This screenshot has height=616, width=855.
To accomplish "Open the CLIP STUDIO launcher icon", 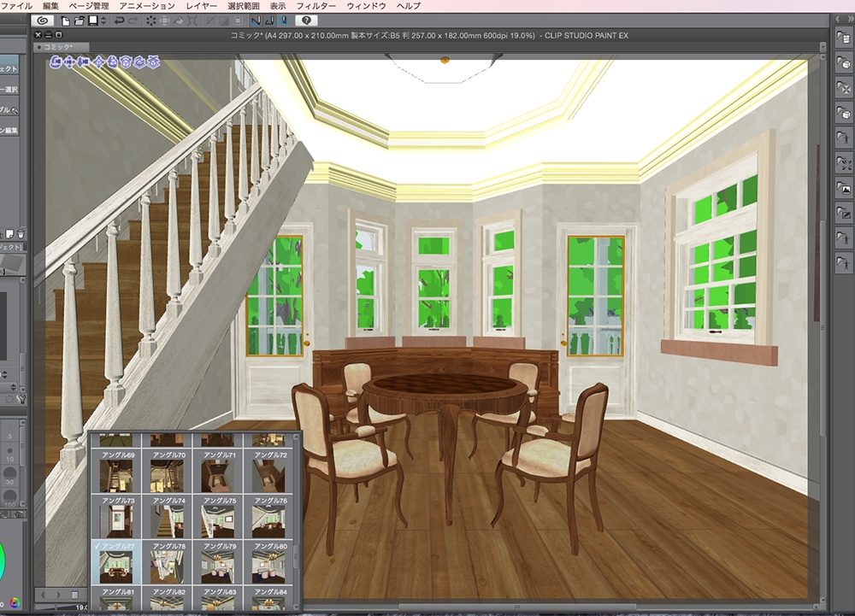I will coord(43,21).
